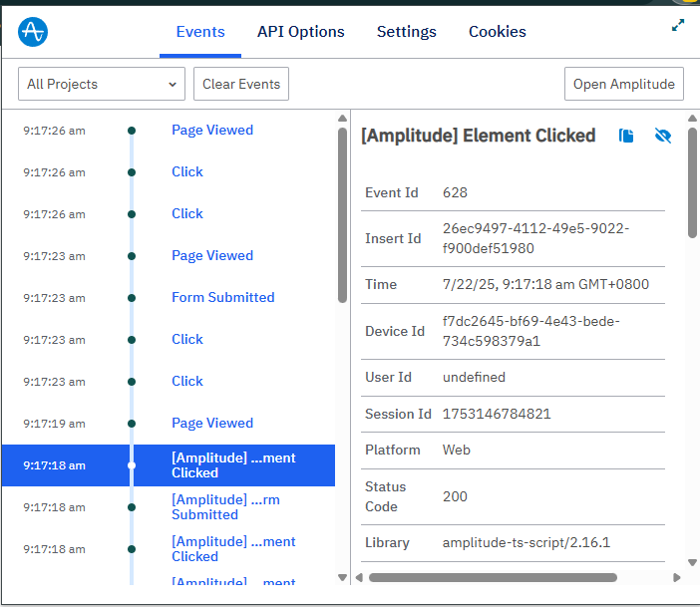Select the Form Submitted event
Image resolution: width=700 pixels, height=607 pixels.
click(x=168, y=298)
